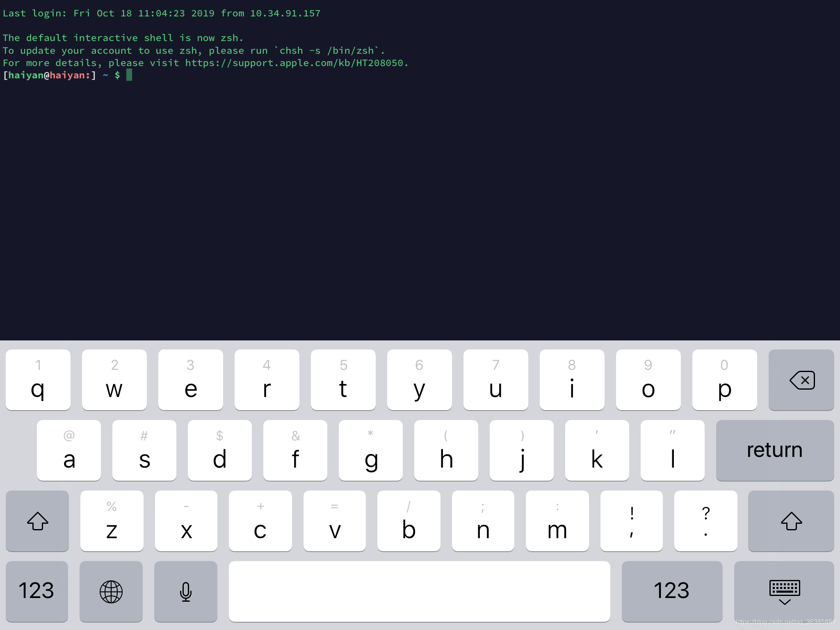Tap the globe language switch key

pos(111,591)
